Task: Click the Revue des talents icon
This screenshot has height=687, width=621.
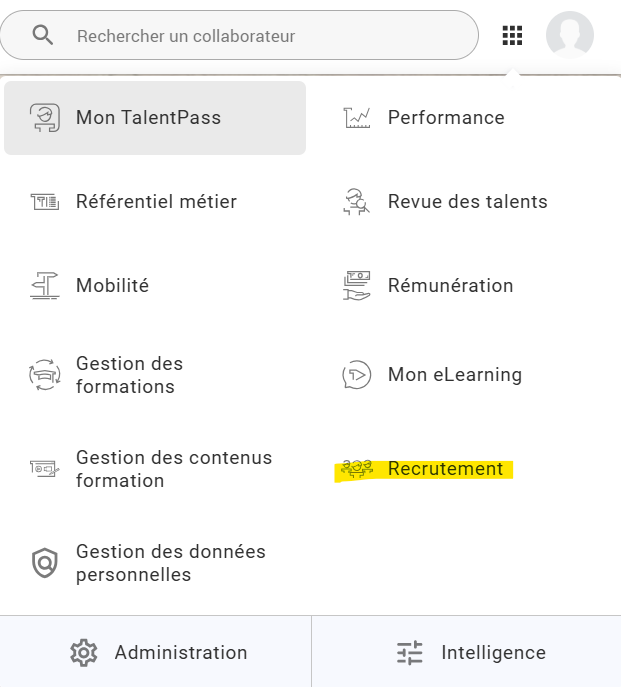Action: 357,202
